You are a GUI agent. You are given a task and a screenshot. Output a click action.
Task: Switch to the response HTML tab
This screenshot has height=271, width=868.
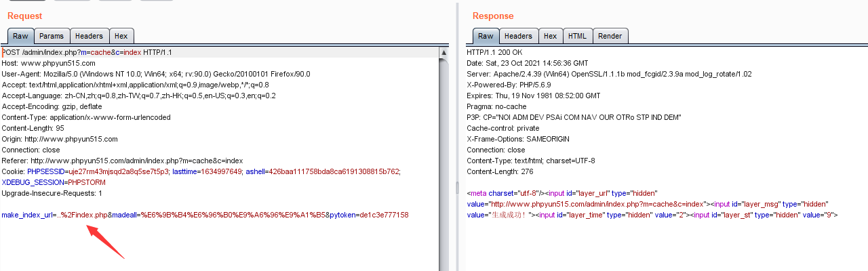pyautogui.click(x=577, y=36)
